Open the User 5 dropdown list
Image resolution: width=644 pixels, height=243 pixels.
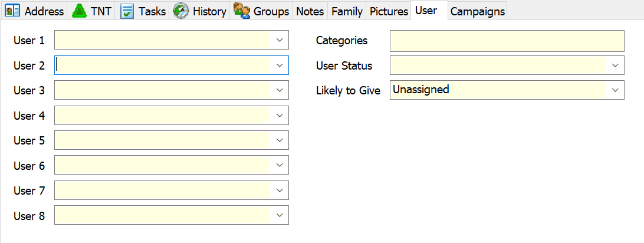(x=280, y=140)
